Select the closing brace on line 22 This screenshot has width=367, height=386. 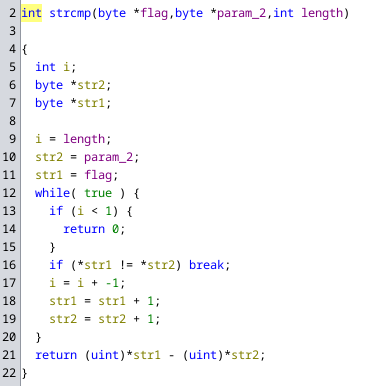pyautogui.click(x=24, y=373)
